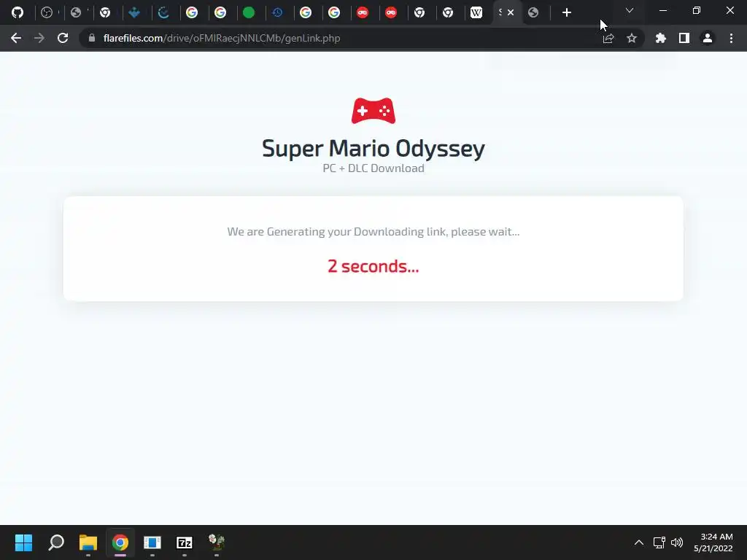Open Windows taskbar search

coord(56,542)
